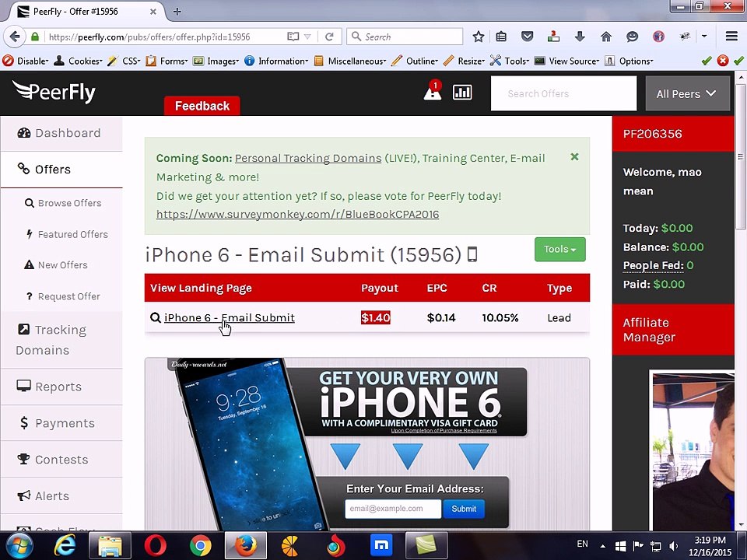Viewport: 747px width, 560px height.
Task: Open Reports in sidebar
Action: coord(61,387)
